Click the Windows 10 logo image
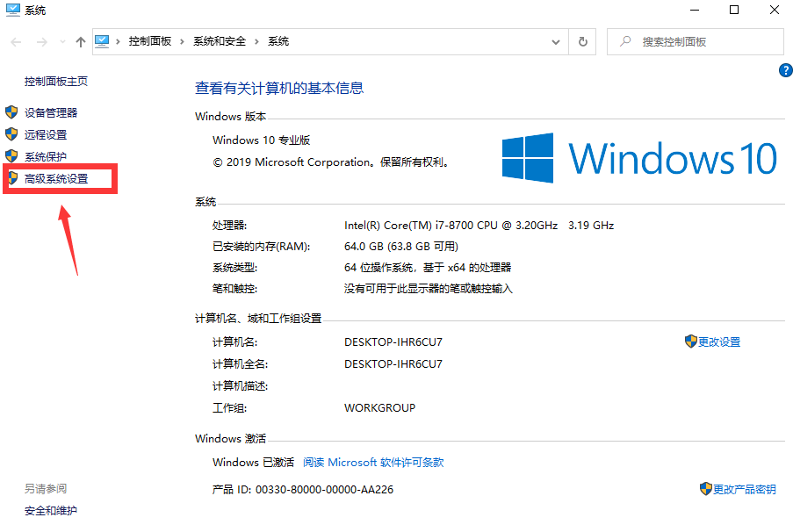 pos(639,158)
